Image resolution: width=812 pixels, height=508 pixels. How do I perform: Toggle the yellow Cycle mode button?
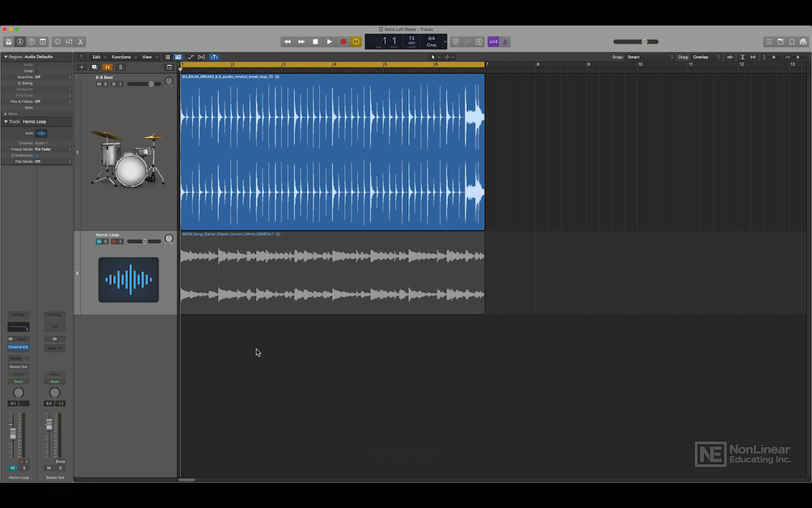357,42
